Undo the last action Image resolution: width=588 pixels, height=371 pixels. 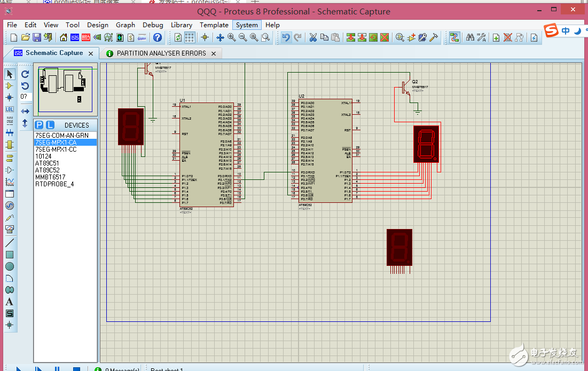286,37
